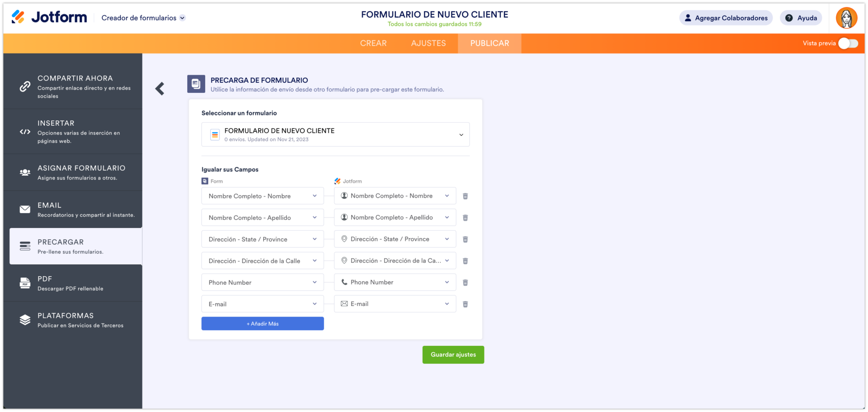Remove the E-mail mapping with trash icon
The height and width of the screenshot is (412, 868).
pos(465,304)
